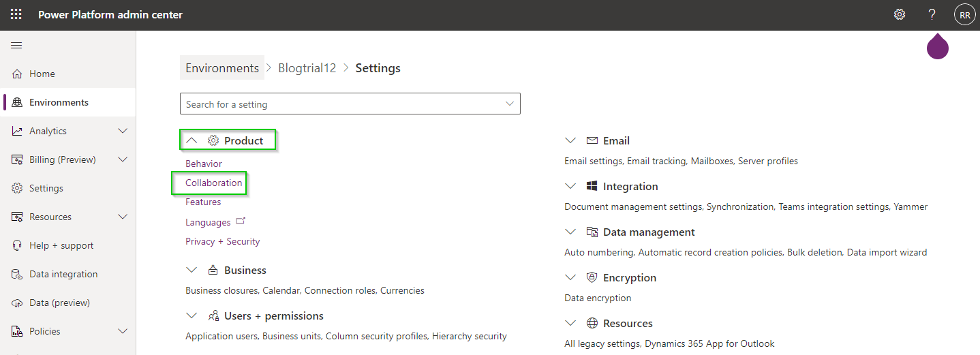Open the settings gear in header
980x355 pixels.
pos(900,14)
